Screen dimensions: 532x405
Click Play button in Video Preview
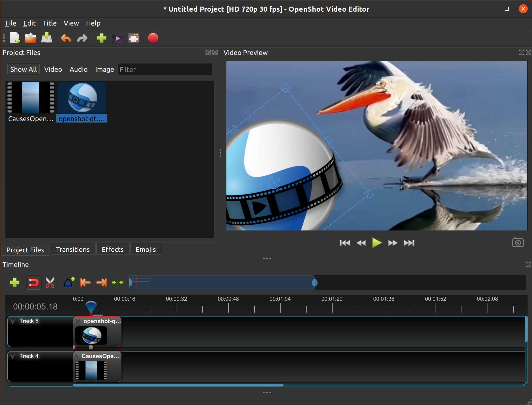coord(376,243)
